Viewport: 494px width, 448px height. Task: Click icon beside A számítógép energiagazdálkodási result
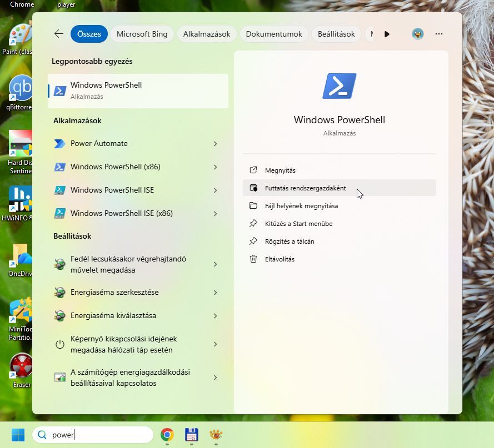pos(60,377)
